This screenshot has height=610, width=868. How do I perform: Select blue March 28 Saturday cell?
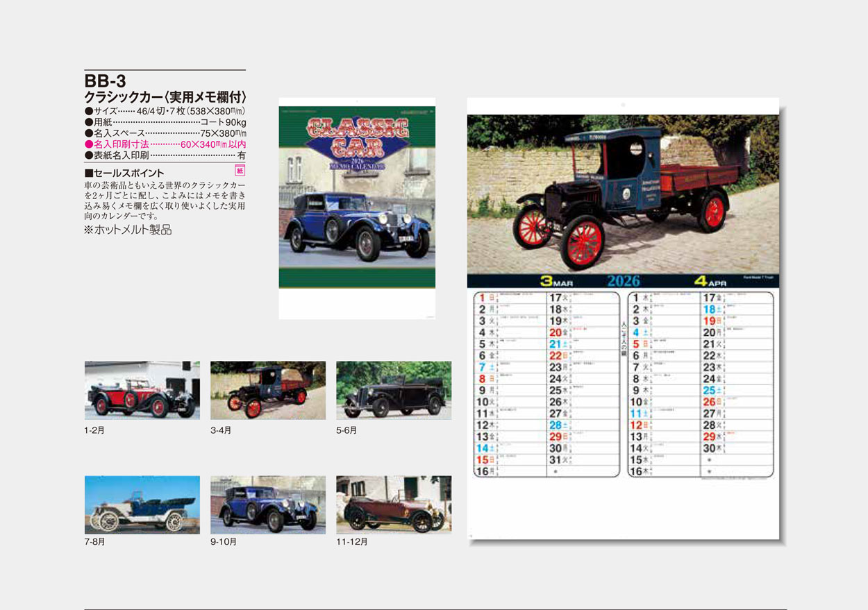point(583,425)
